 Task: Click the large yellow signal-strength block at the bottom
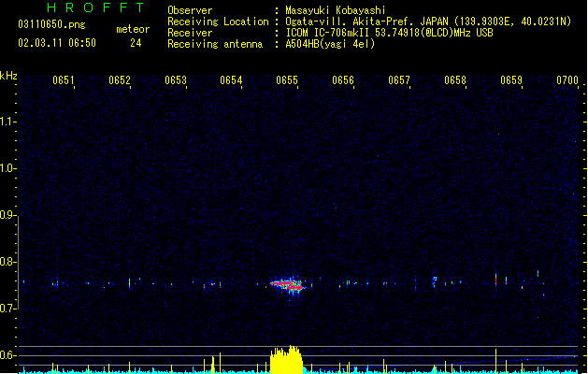[x=286, y=360]
